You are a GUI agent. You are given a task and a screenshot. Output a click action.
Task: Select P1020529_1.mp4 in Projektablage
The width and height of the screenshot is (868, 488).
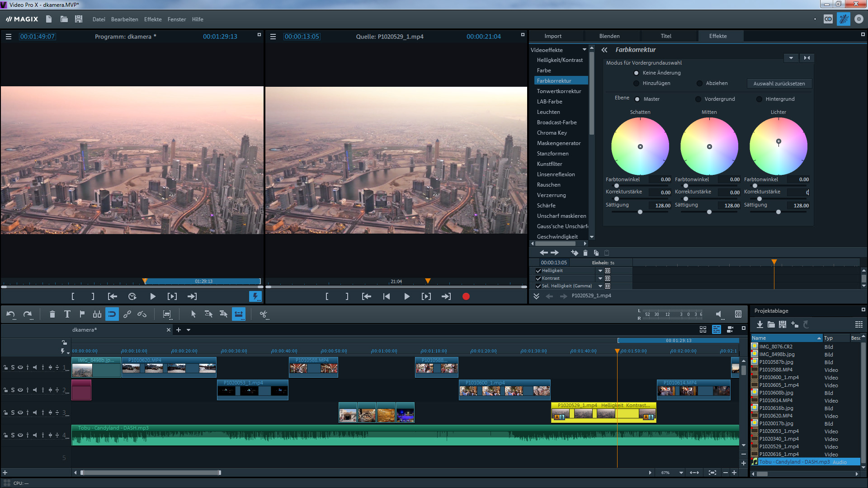tap(778, 446)
